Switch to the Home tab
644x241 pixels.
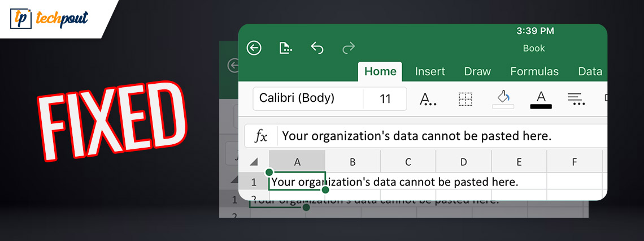coord(380,71)
